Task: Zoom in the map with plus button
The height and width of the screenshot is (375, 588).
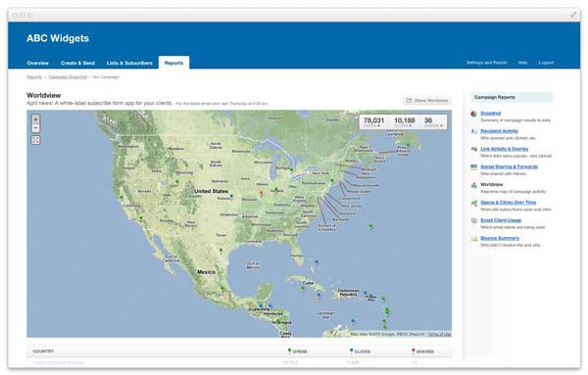Action: 35,119
